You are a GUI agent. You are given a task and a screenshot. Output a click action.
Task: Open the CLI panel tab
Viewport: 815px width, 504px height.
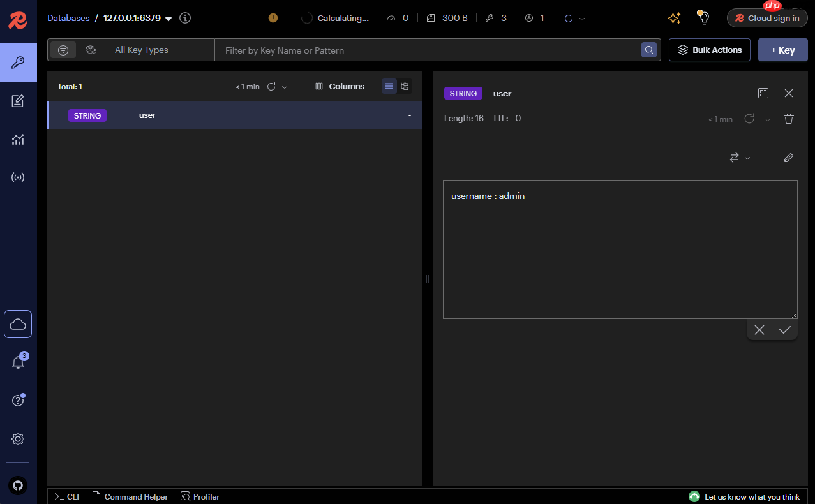coord(67,496)
